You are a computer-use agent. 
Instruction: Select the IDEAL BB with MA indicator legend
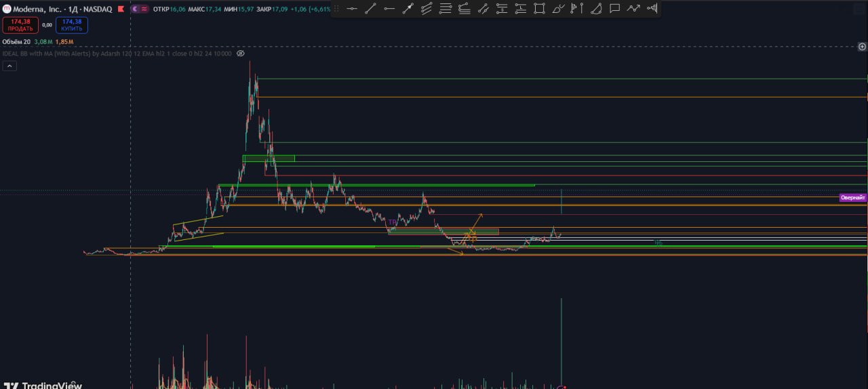coord(117,54)
